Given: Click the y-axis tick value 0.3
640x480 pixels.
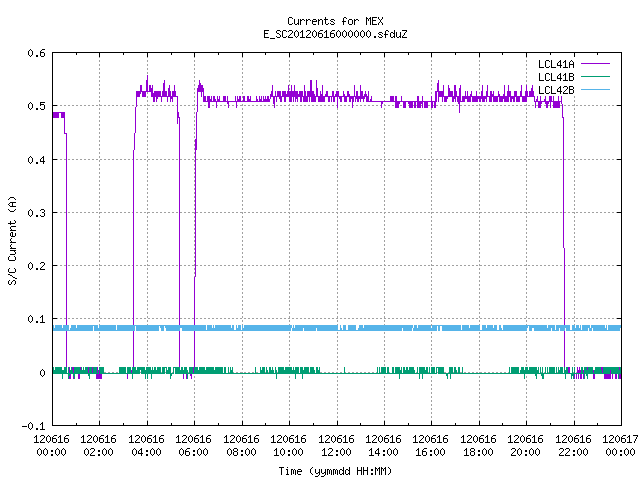Looking at the screenshot, I should coord(36,213).
